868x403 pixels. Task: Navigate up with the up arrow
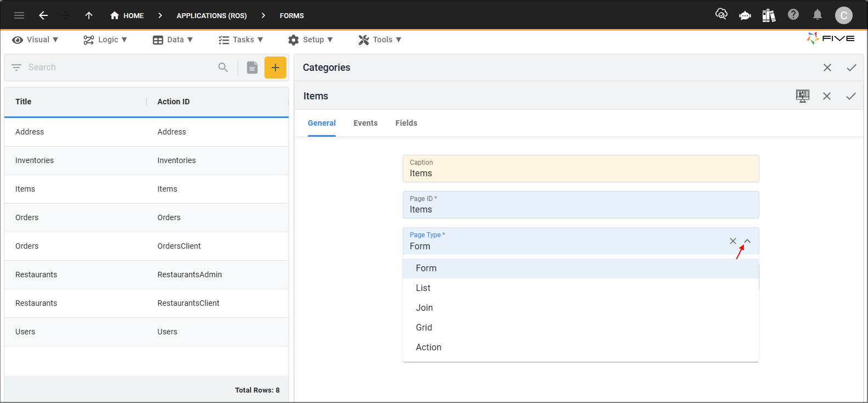pyautogui.click(x=89, y=15)
